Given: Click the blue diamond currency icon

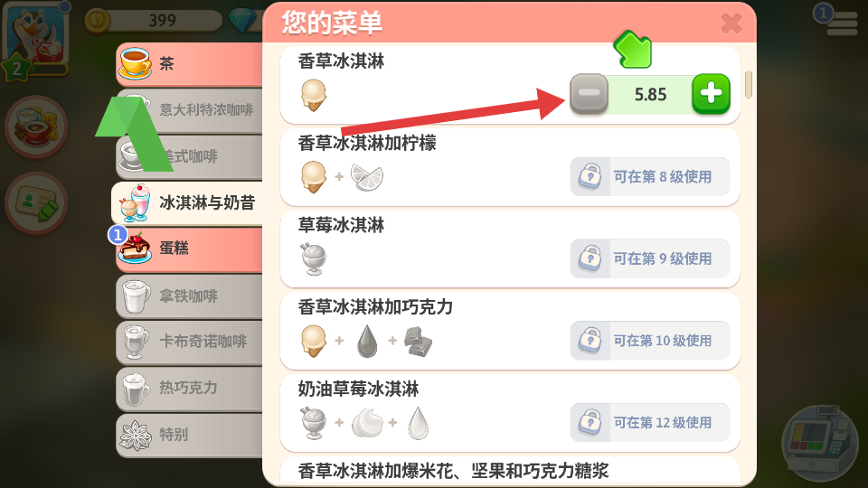Looking at the screenshot, I should [x=242, y=21].
